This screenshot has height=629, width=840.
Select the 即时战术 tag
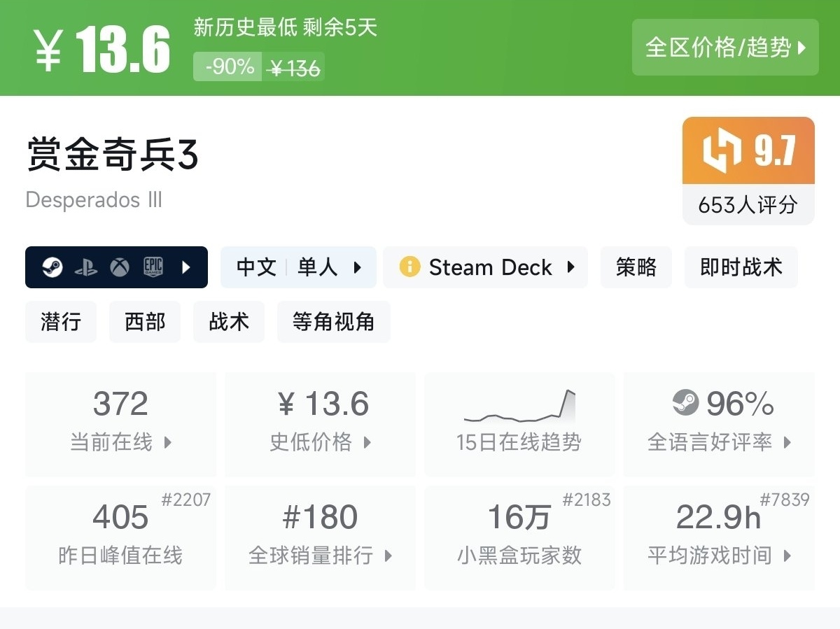coord(741,267)
